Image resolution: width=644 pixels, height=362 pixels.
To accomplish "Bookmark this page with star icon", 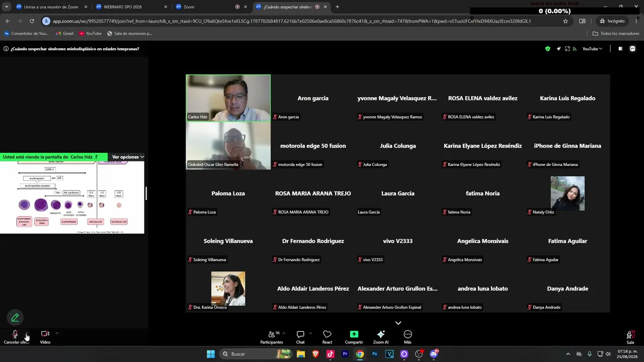I will 566,21.
